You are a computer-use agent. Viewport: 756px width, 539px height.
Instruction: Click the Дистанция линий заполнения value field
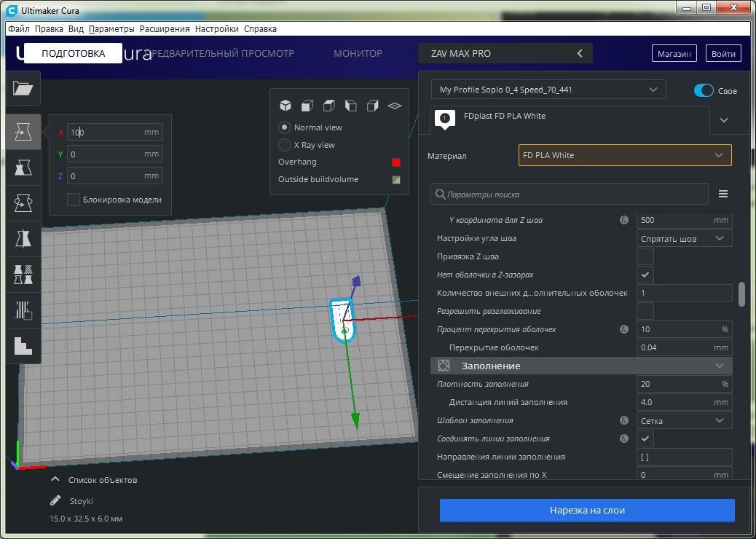(684, 402)
